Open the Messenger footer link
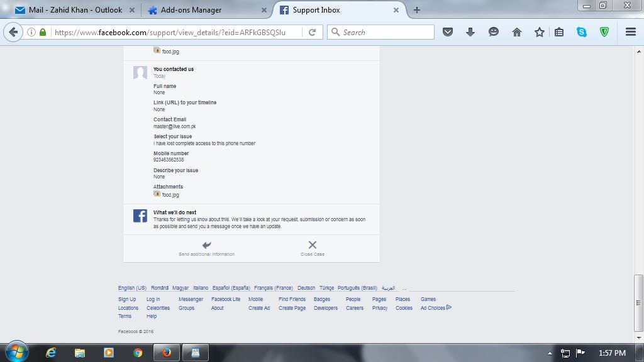Viewport: 644px width, 362px height. (191, 299)
